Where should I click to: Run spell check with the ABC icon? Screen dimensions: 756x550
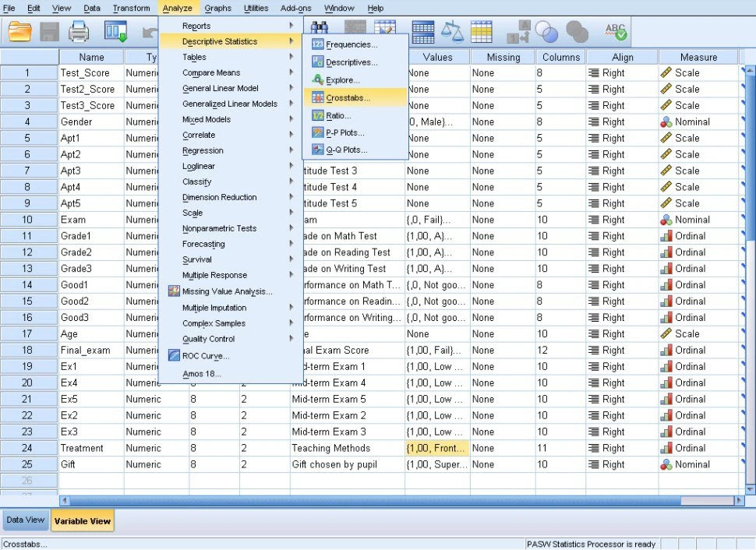tap(616, 31)
